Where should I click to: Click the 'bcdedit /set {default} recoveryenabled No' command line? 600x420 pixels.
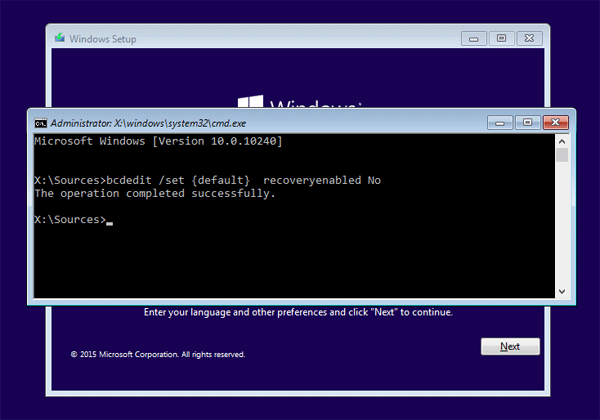coord(208,180)
